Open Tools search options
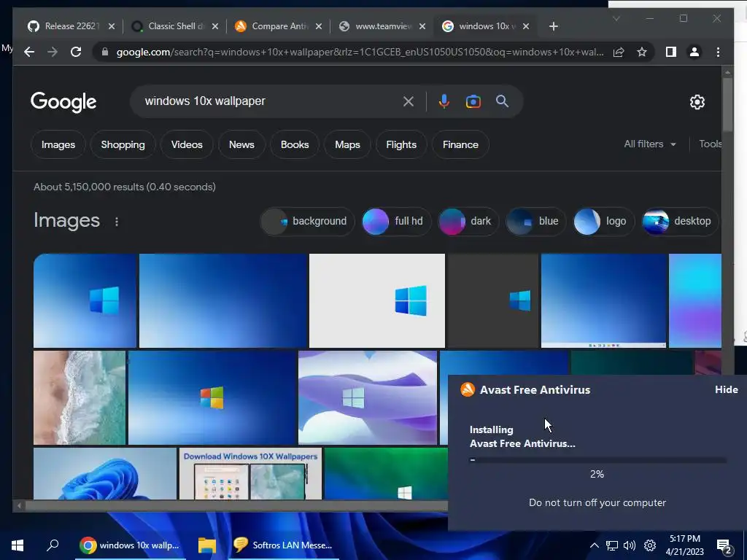Image resolution: width=747 pixels, height=560 pixels. (710, 144)
